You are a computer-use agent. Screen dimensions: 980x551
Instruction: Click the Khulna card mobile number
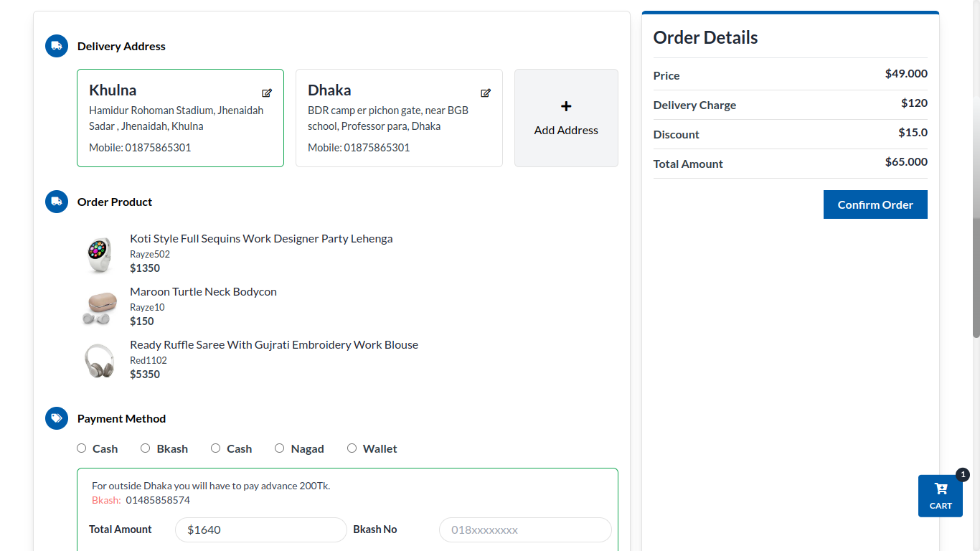(x=140, y=148)
